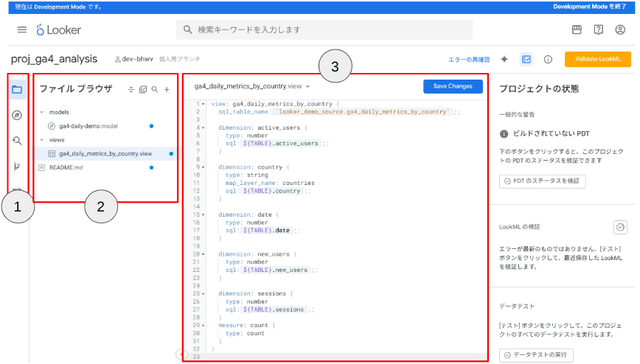Collapse the models folder
This screenshot has height=364, width=640.
coord(41,112)
